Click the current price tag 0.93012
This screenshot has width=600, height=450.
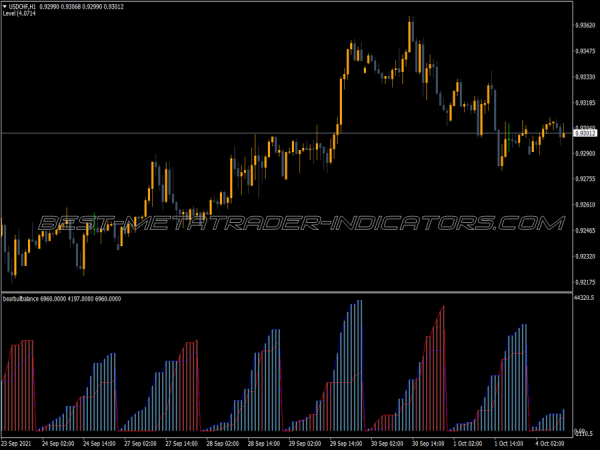pyautogui.click(x=585, y=134)
